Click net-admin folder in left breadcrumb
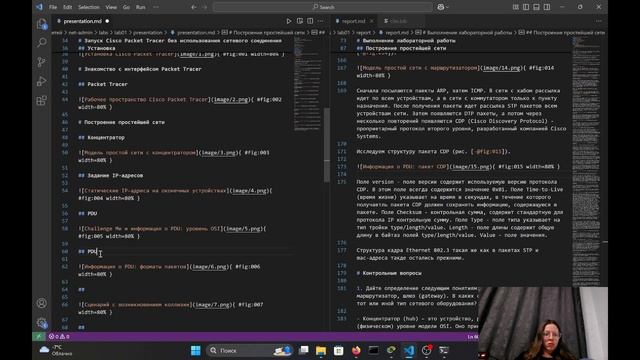This screenshot has height=360, width=640. point(80,33)
